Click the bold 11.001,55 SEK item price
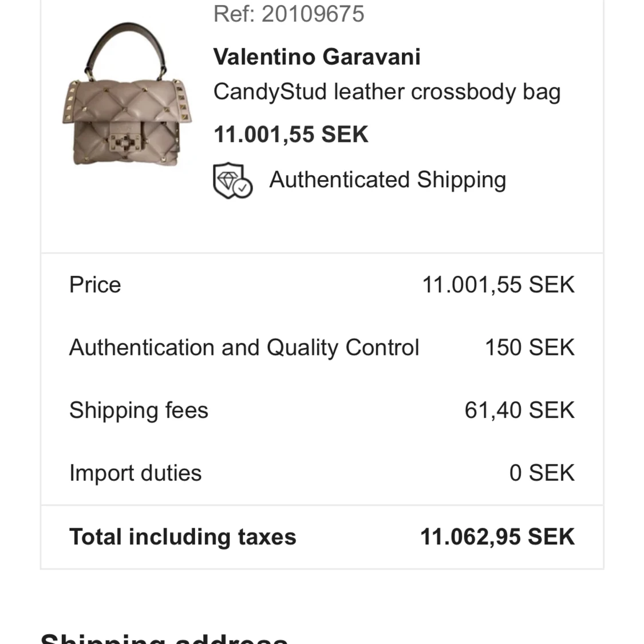 coord(291,135)
